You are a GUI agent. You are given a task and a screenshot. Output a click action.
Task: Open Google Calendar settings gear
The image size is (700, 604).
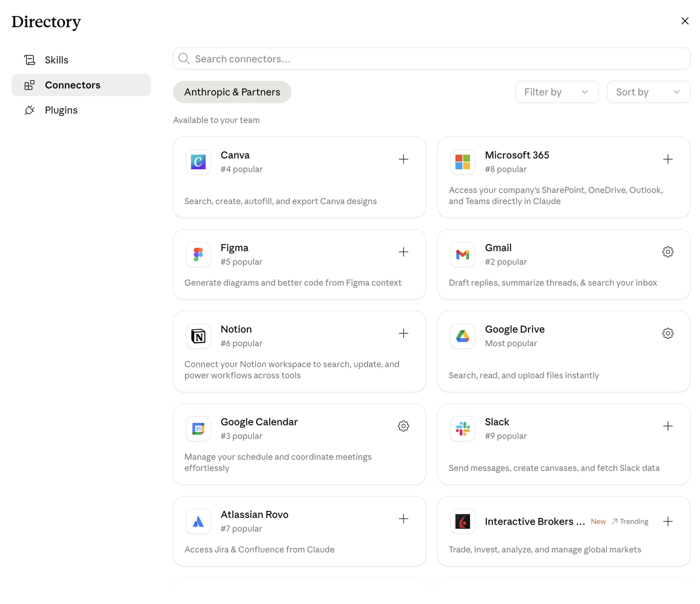coord(403,426)
